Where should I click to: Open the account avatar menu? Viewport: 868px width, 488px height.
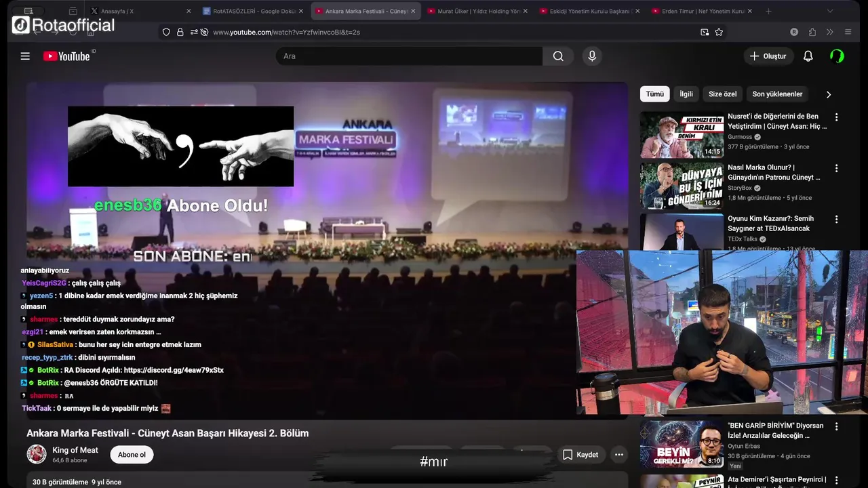837,56
